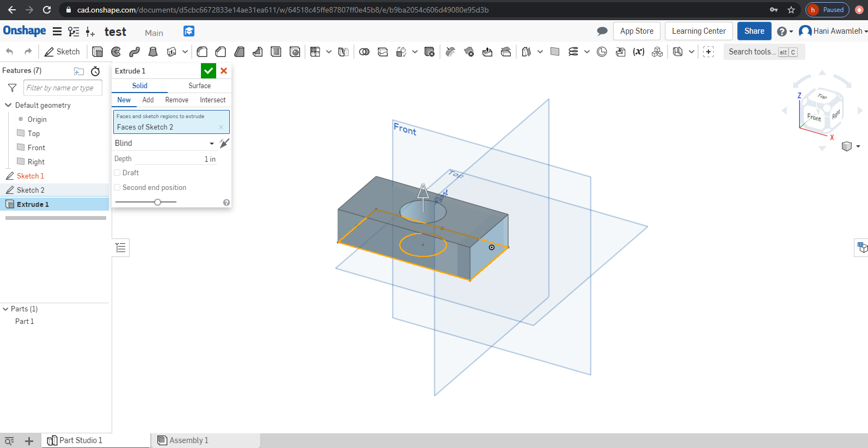Image resolution: width=868 pixels, height=448 pixels.
Task: Open the Variable (x) tool
Action: click(638, 52)
